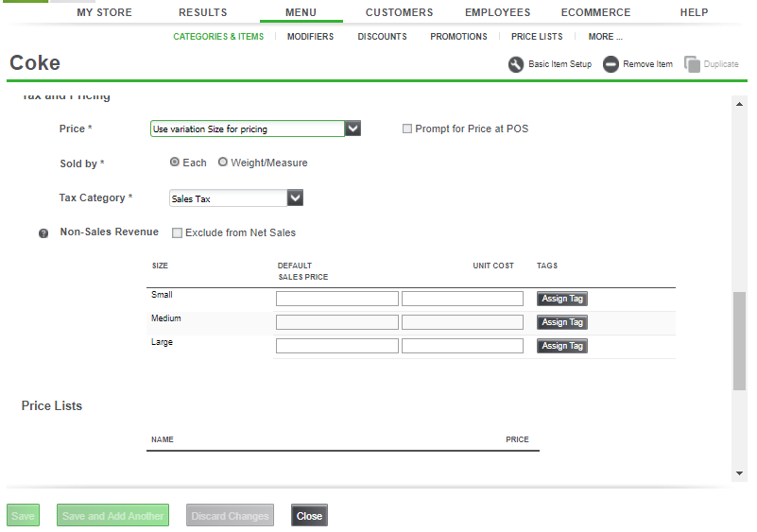This screenshot has height=532, width=757.
Task: Click the Medium unit cost field
Action: 462,322
